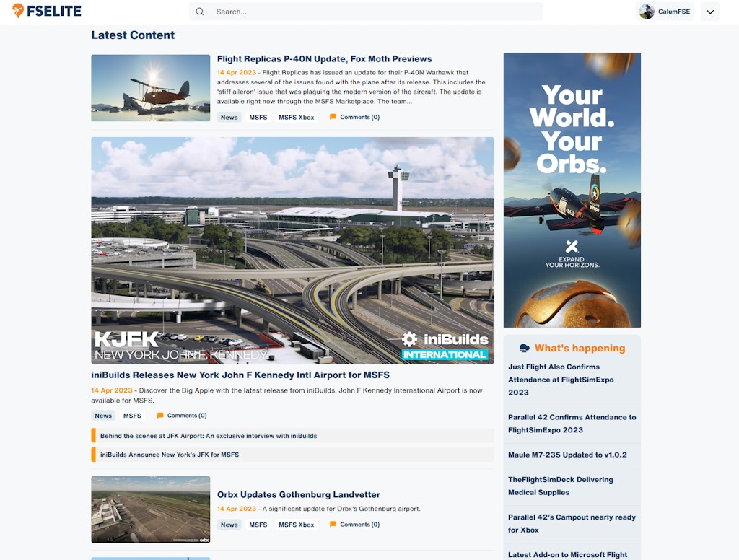The height and width of the screenshot is (560, 739).
Task: Click comments icon on Gothenburg article
Action: 333,525
